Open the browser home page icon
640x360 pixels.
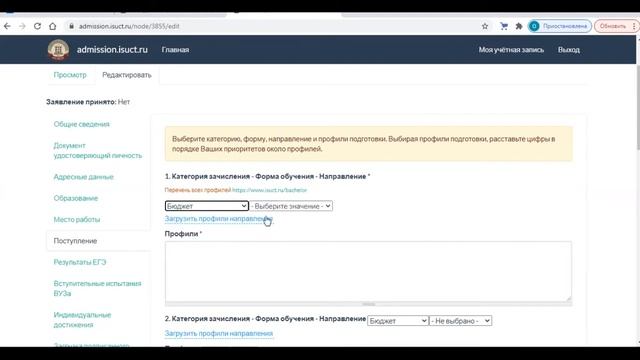coord(53,26)
